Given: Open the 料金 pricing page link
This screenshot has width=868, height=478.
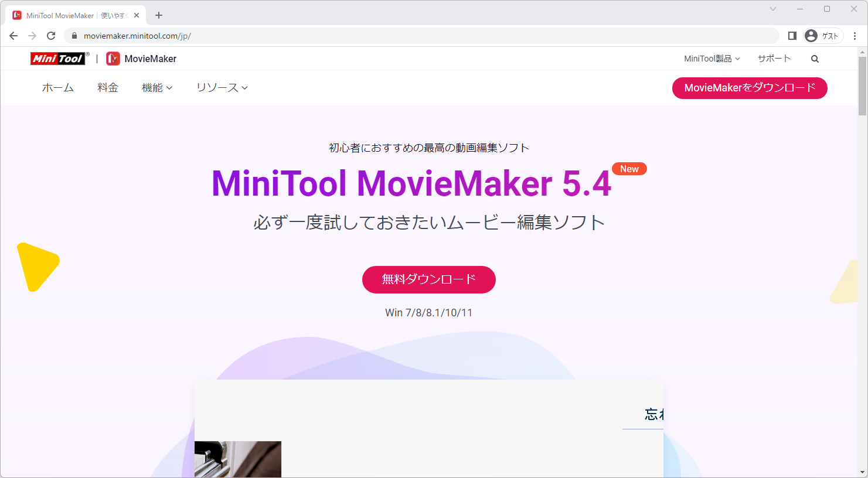Looking at the screenshot, I should click(108, 87).
